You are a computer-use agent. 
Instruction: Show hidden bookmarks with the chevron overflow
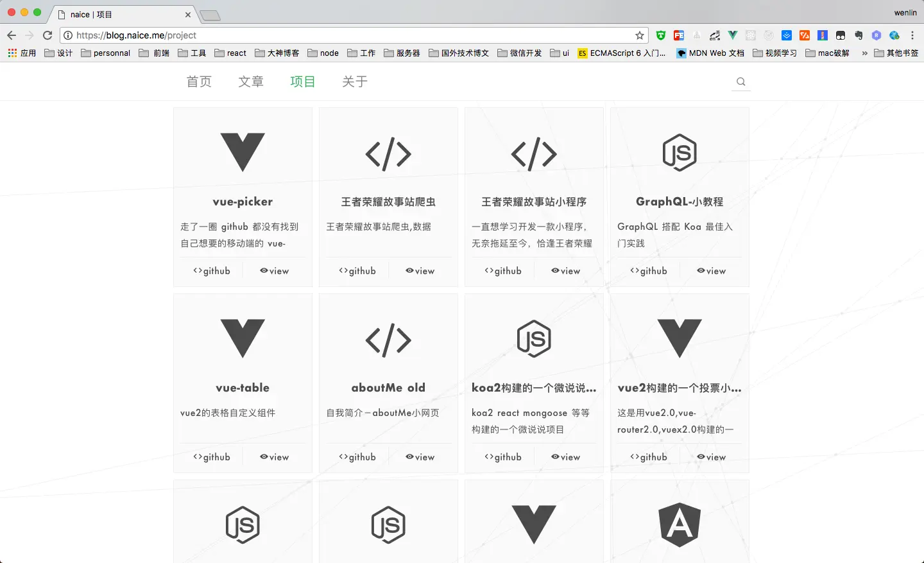pyautogui.click(x=864, y=53)
